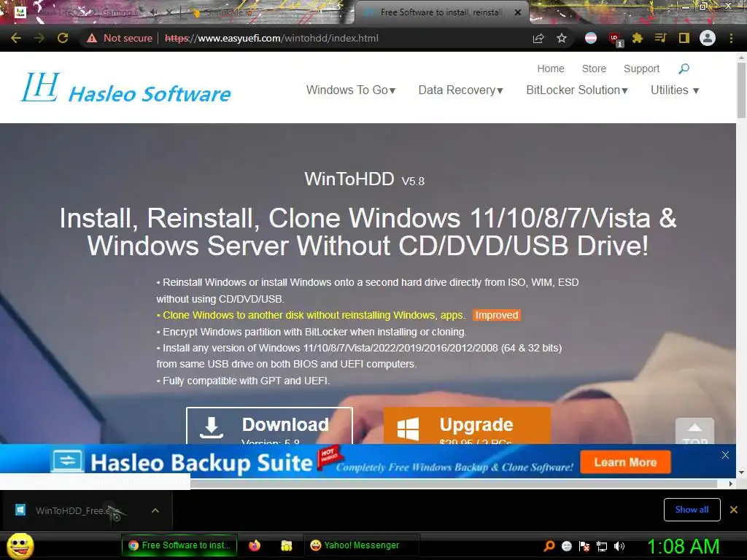Viewport: 747px width, 560px height.
Task: Click the horizontal scrollbar right arrow
Action: point(730,484)
